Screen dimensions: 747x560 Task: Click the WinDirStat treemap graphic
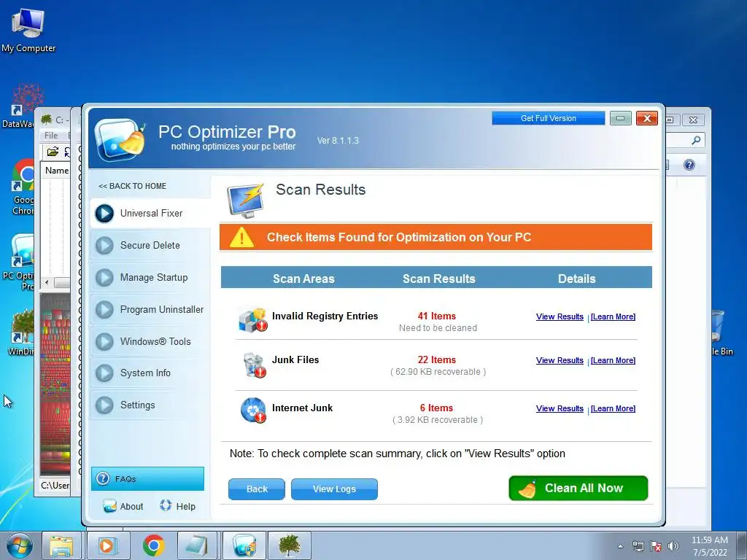pos(55,384)
